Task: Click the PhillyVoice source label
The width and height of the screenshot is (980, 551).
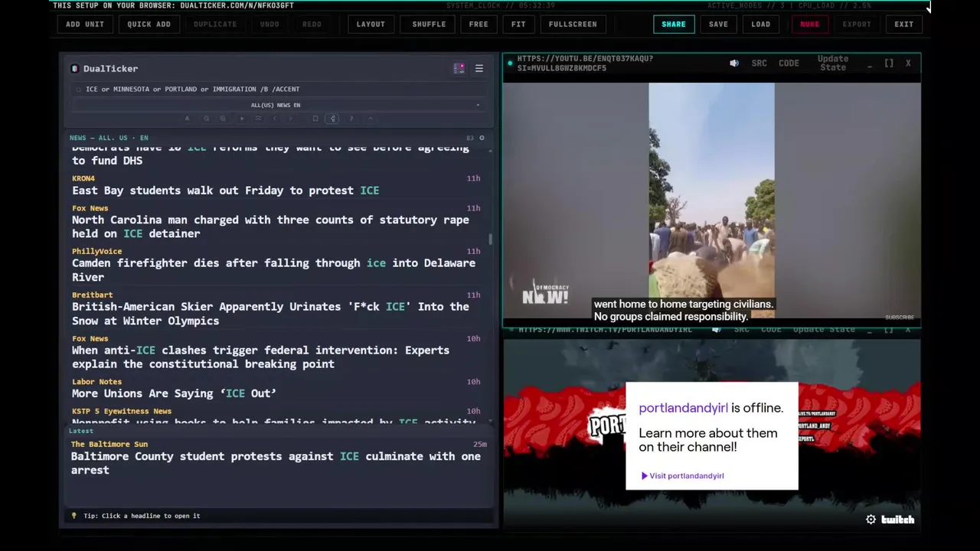Action: click(x=96, y=251)
